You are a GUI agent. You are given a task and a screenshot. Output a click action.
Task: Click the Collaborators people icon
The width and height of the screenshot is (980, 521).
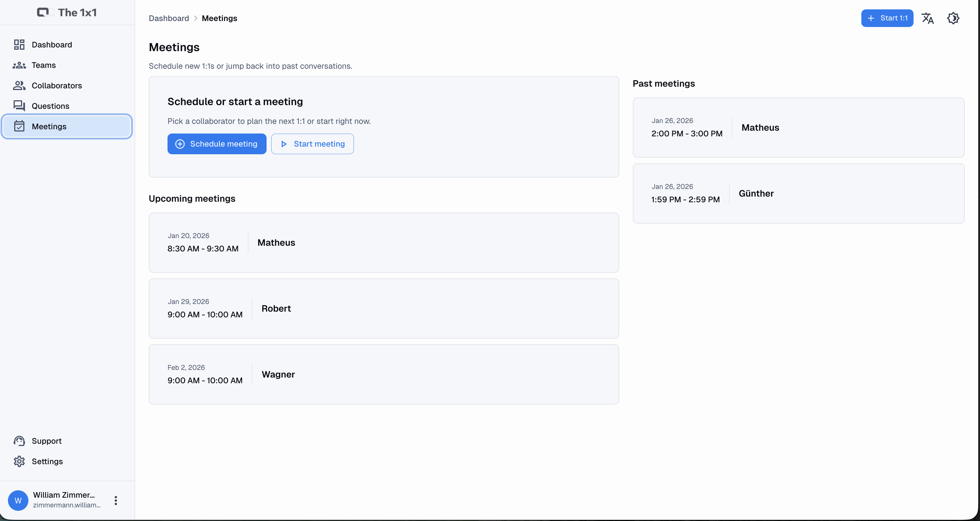[19, 86]
